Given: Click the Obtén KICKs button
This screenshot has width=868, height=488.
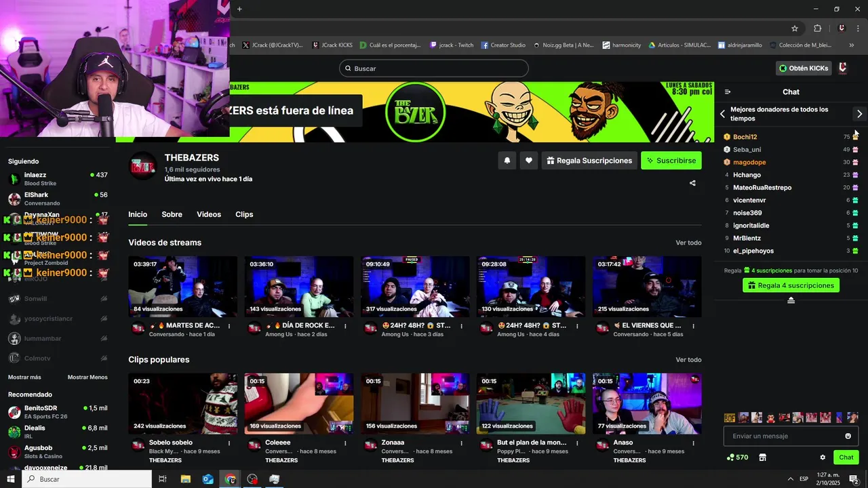Looking at the screenshot, I should [804, 68].
